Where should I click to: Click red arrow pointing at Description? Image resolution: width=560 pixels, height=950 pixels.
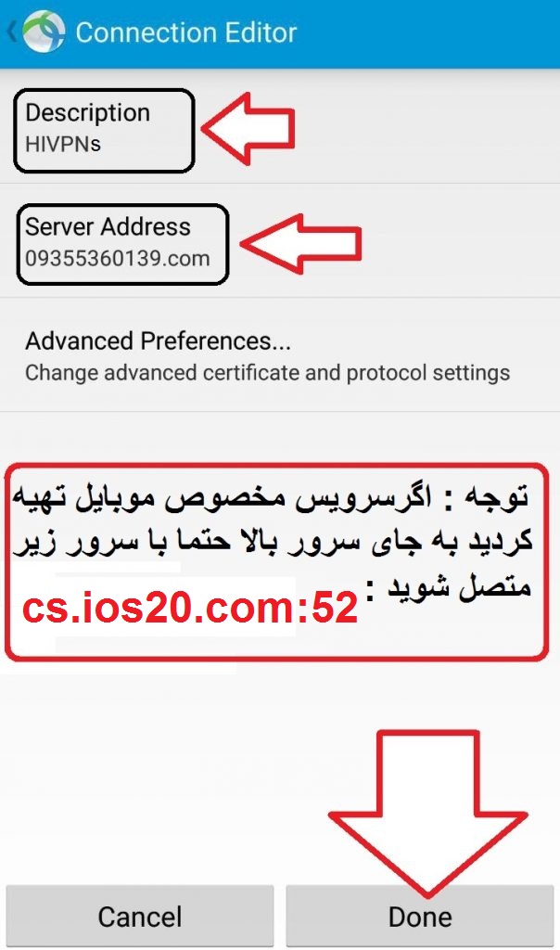point(248,128)
